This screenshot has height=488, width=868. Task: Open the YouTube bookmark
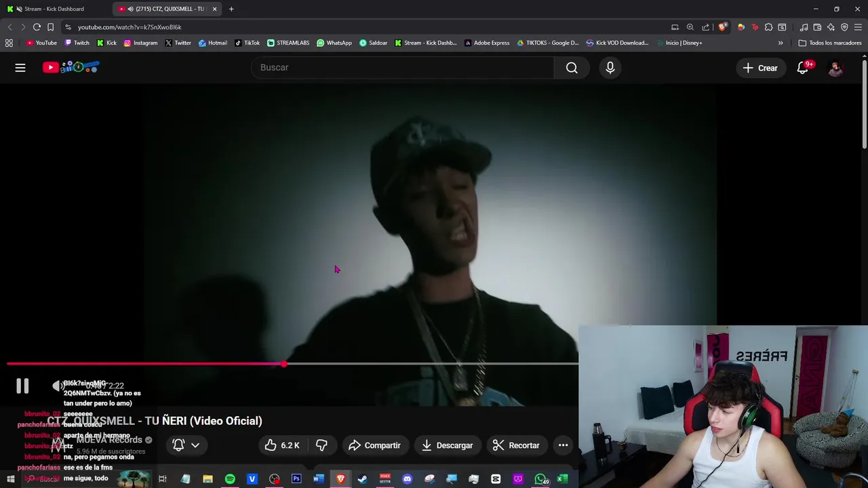(41, 43)
